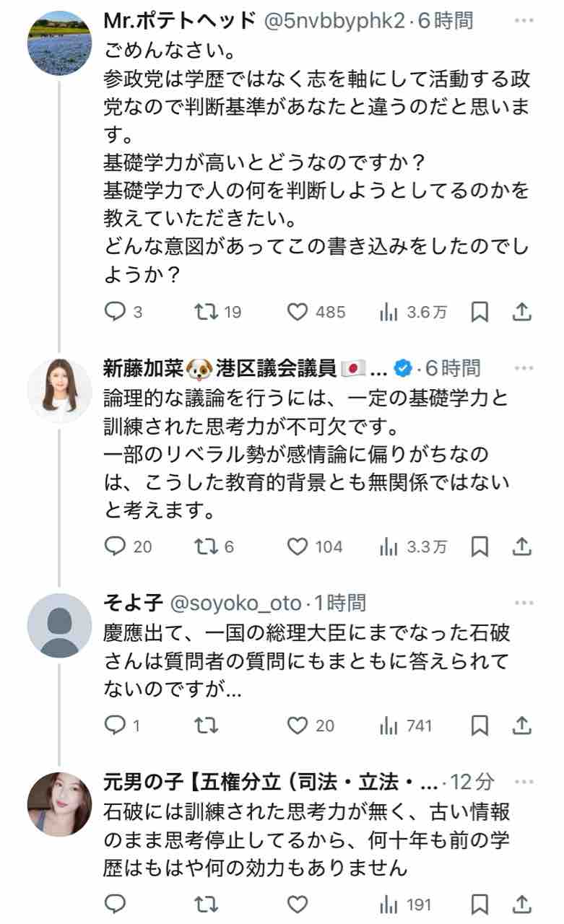Open 元男の子's avatar thumbnail
564x924 pixels.
tap(59, 803)
